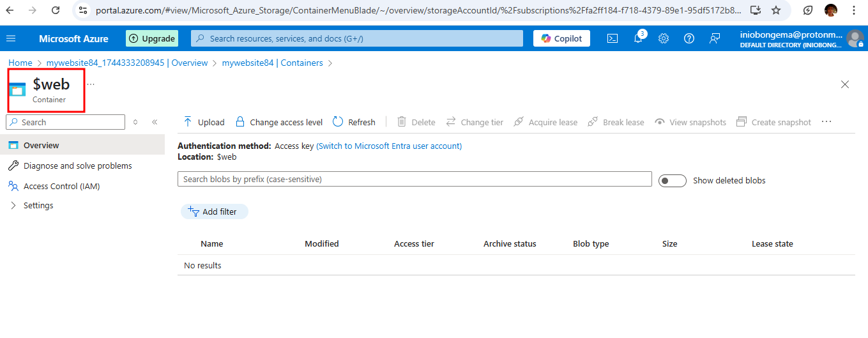868x338 pixels.
Task: Click the site information icon in address bar
Action: click(x=83, y=10)
